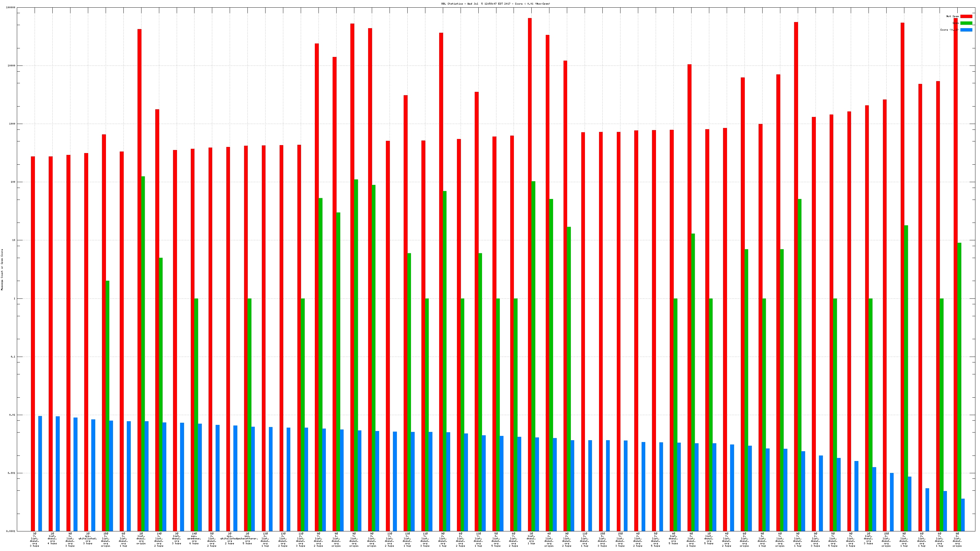The image size is (980, 551).
Task: Click the 0.01 y-axis tick label
Action: [13, 415]
